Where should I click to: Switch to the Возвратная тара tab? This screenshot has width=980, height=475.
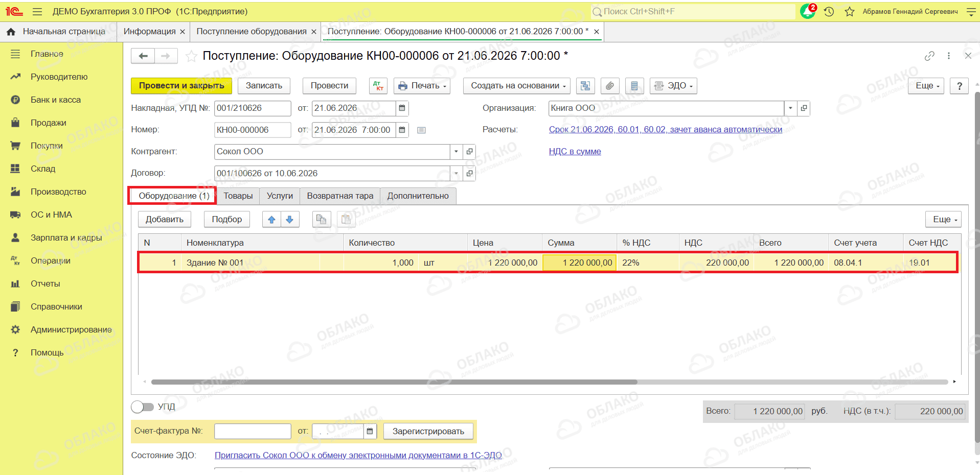[x=340, y=196]
